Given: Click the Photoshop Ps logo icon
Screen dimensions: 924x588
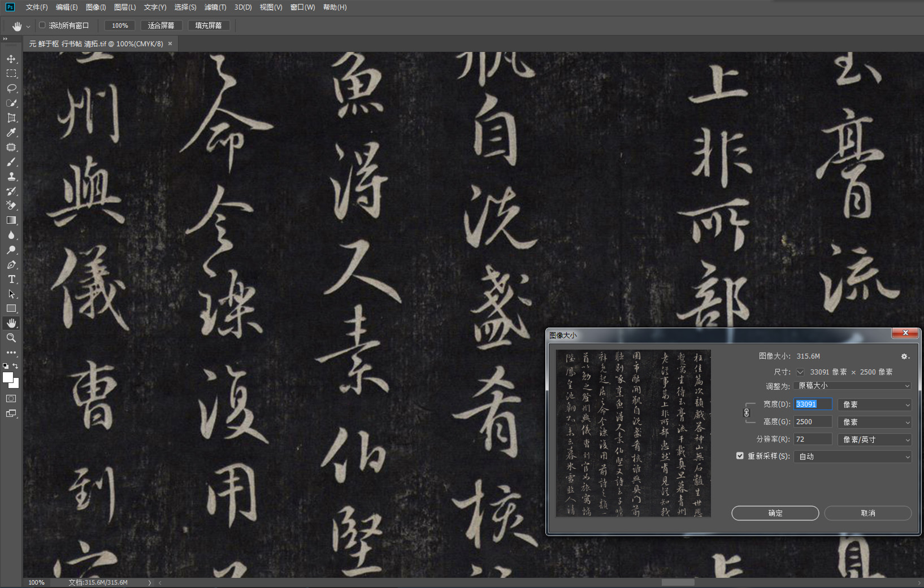Looking at the screenshot, I should (x=10, y=7).
